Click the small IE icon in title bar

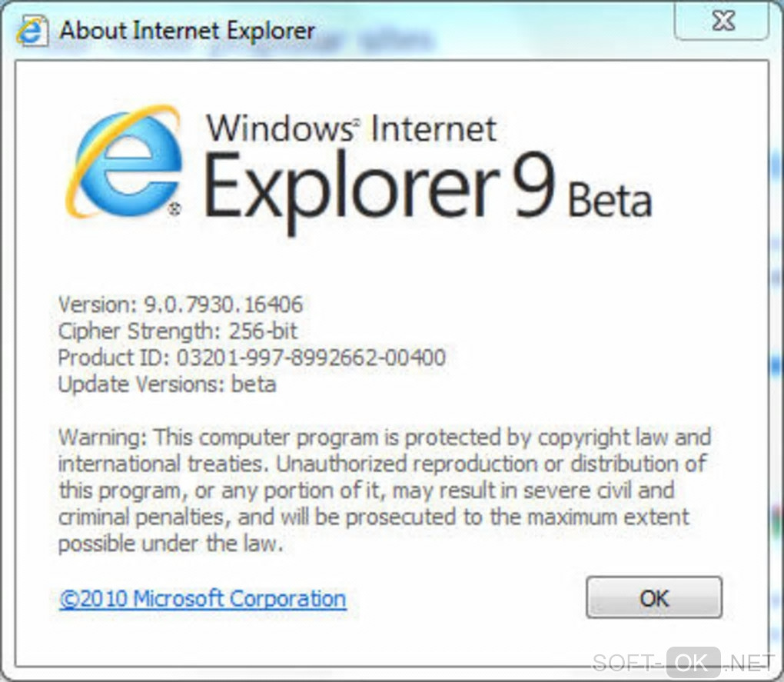[x=32, y=31]
